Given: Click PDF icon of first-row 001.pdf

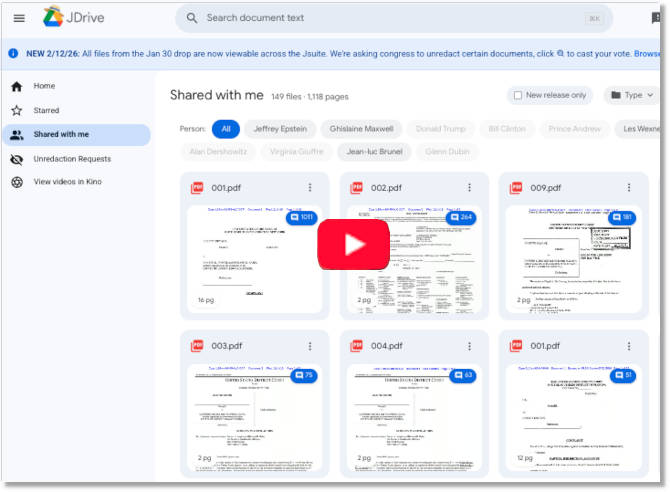Looking at the screenshot, I should pos(197,188).
